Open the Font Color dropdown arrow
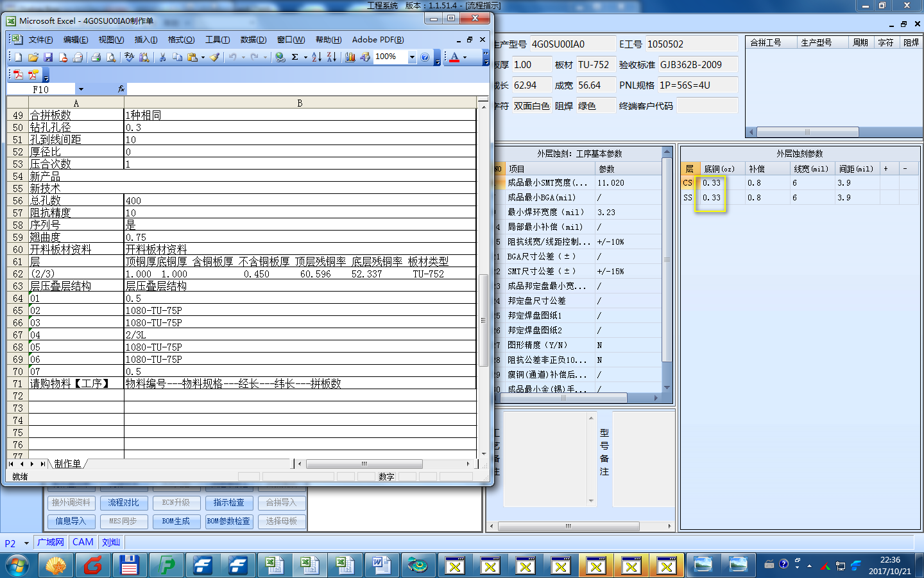Image resolution: width=924 pixels, height=578 pixels. [465, 57]
